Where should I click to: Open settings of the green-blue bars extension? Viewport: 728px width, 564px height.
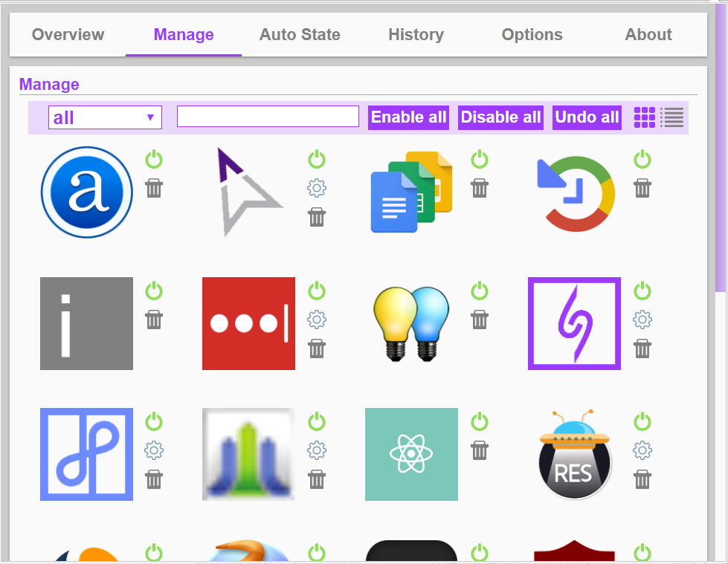coord(317,450)
